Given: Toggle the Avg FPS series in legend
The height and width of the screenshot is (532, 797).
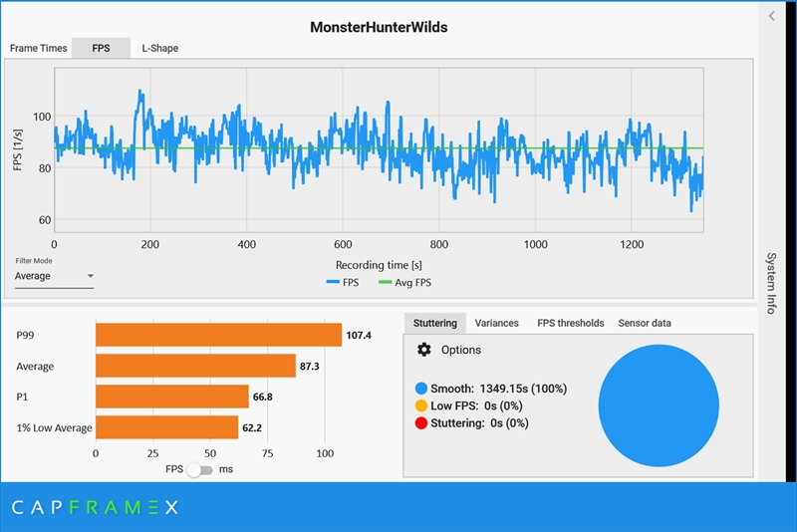Looking at the screenshot, I should point(405,283).
